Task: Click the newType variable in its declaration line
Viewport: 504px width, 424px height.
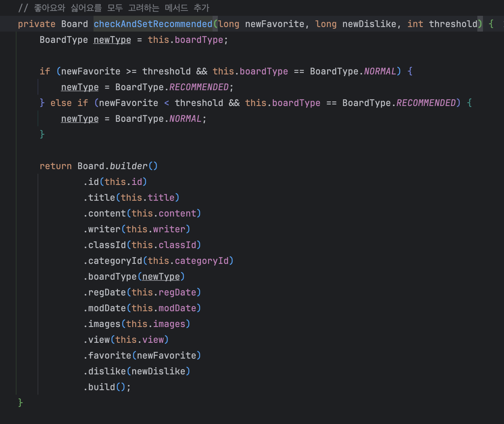Action: click(112, 40)
